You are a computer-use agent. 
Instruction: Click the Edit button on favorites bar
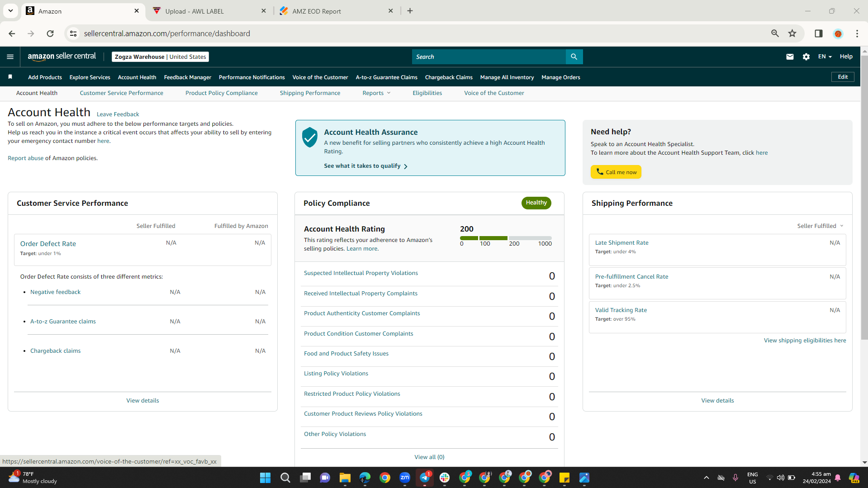(843, 77)
